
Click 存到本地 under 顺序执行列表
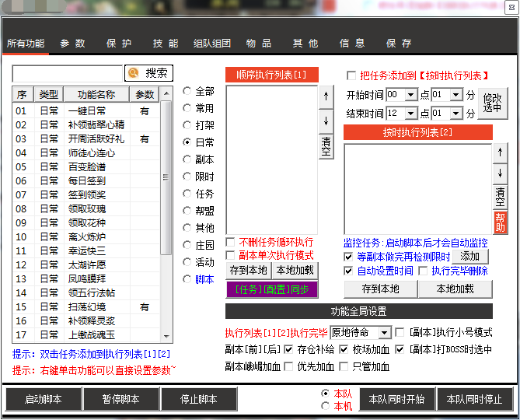tap(249, 271)
